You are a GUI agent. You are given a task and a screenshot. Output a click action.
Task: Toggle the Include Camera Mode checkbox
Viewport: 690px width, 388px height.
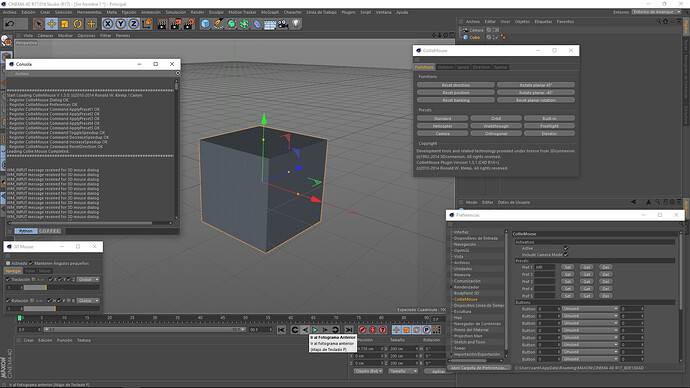point(566,254)
